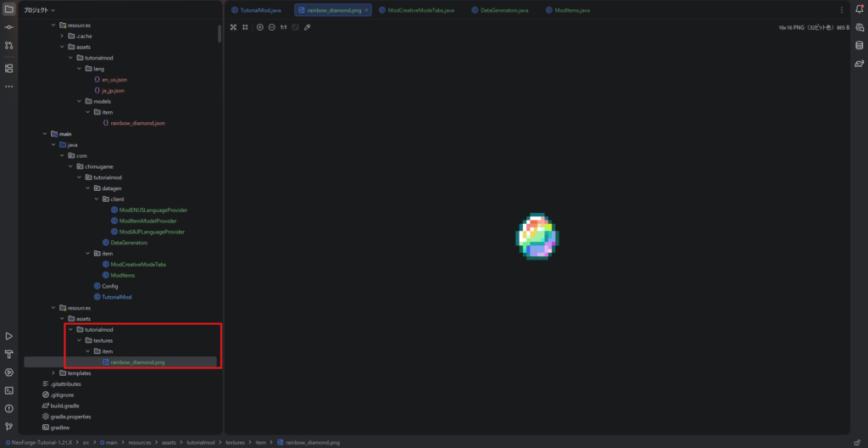Open build.gradle in the project tree

pos(65,406)
